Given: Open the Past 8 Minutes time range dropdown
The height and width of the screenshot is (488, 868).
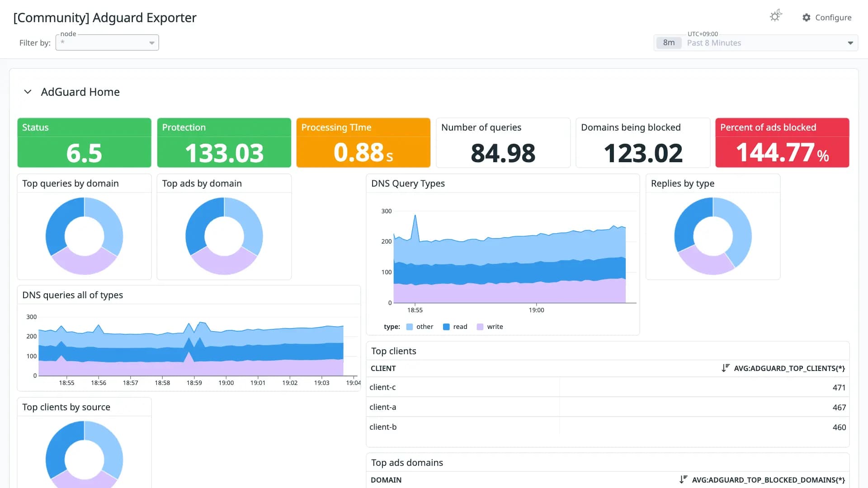Looking at the screenshot, I should coord(756,43).
